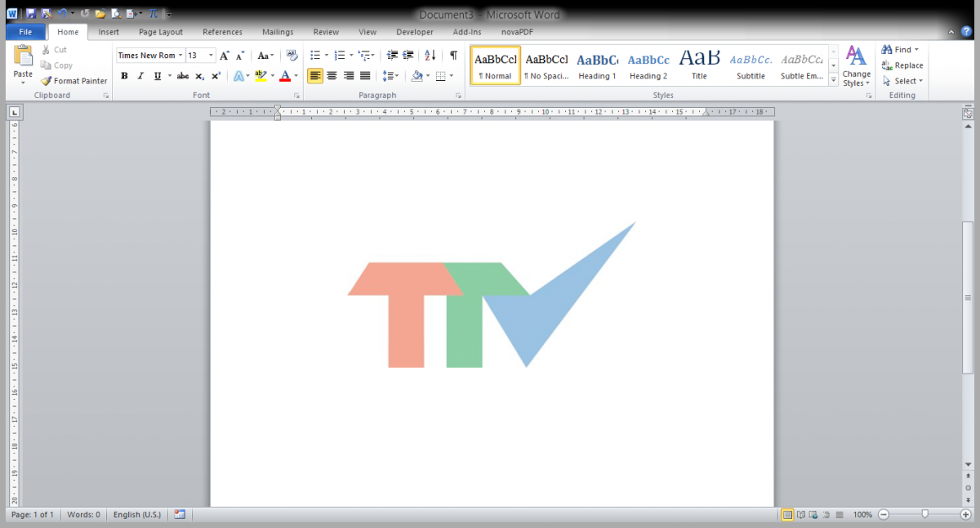Toggle show/hide paragraph marks
The width and height of the screenshot is (980, 528).
point(453,56)
